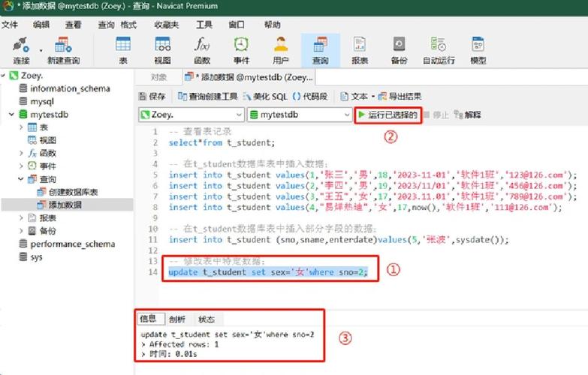Open the 收藏夹 menu
Viewport: 588px width, 375px height.
pos(166,25)
